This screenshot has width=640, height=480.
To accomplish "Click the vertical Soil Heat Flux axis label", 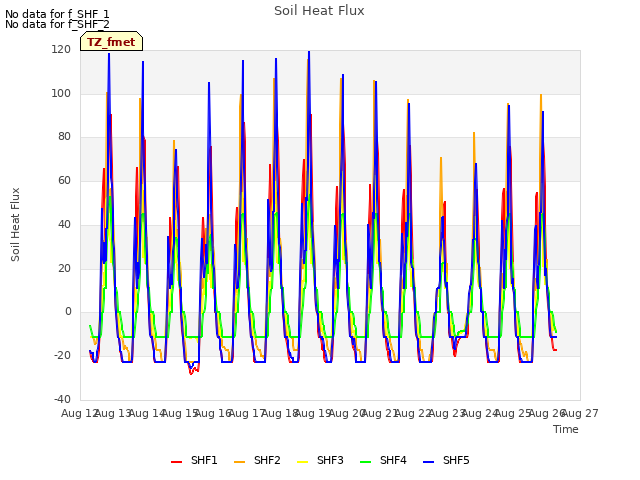I will click(15, 224).
